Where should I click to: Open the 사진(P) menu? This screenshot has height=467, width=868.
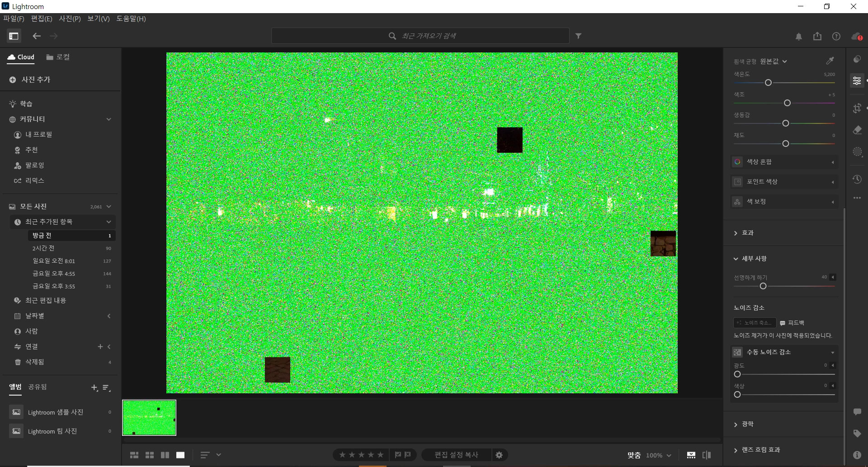coord(70,19)
